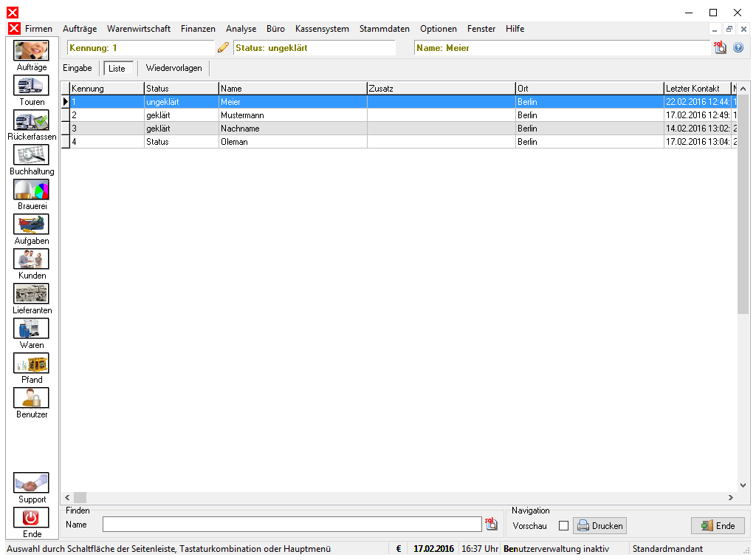756x560 pixels.
Task: Click the red X application icon in menu bar
Action: click(15, 29)
